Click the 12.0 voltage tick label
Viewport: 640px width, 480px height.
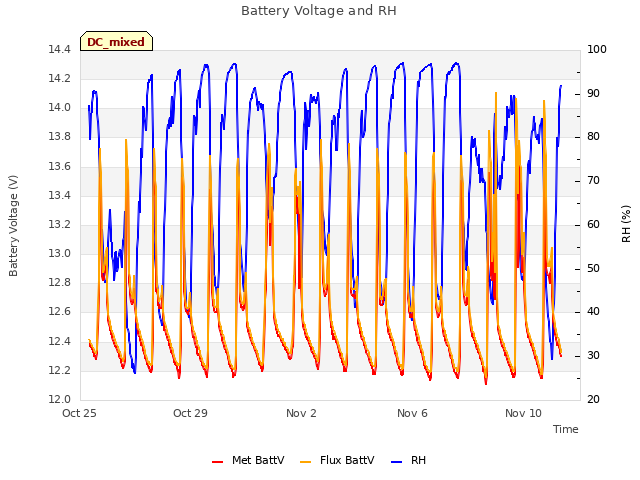tap(60, 400)
